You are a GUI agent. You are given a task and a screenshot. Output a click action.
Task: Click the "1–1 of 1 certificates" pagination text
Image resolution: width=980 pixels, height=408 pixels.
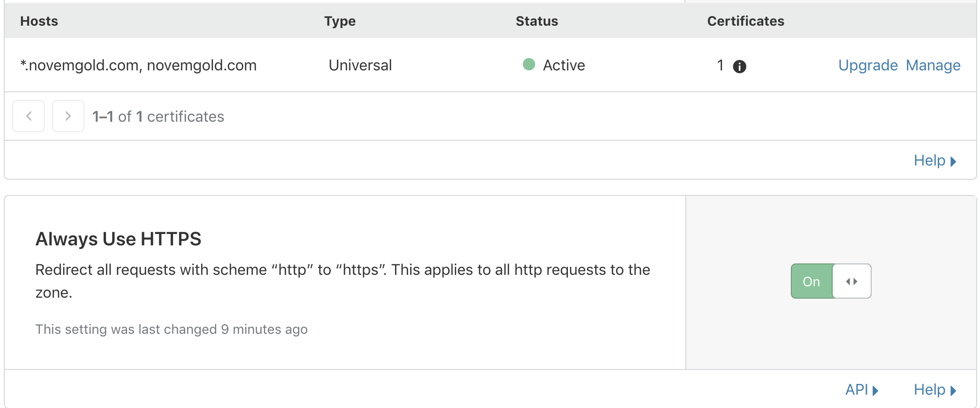point(158,117)
